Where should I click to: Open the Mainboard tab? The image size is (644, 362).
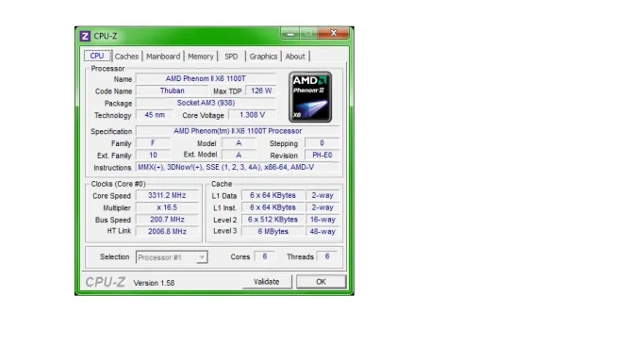click(163, 57)
